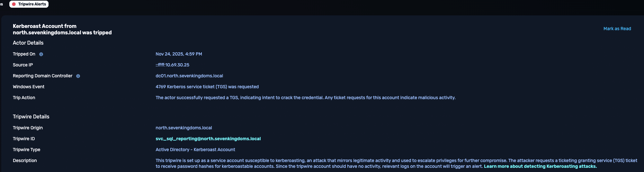The height and width of the screenshot is (172, 644).
Task: Click the Tripwire Origin domain value
Action: point(183,128)
